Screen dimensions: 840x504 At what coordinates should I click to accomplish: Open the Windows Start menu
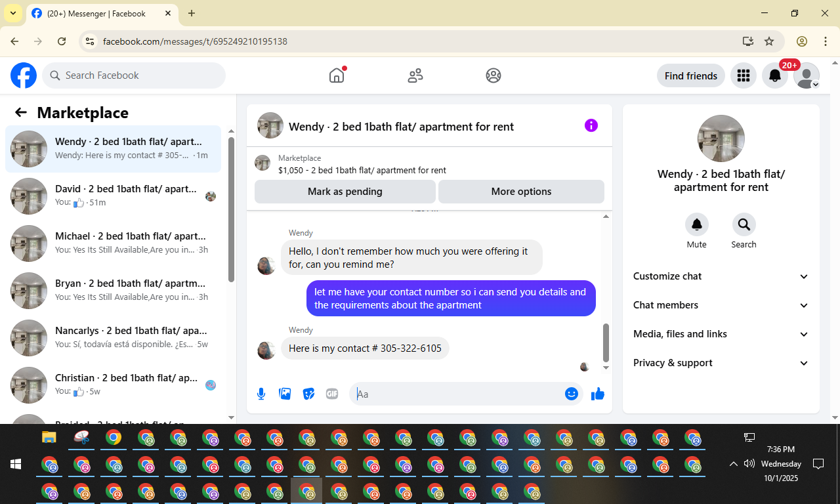(16, 464)
